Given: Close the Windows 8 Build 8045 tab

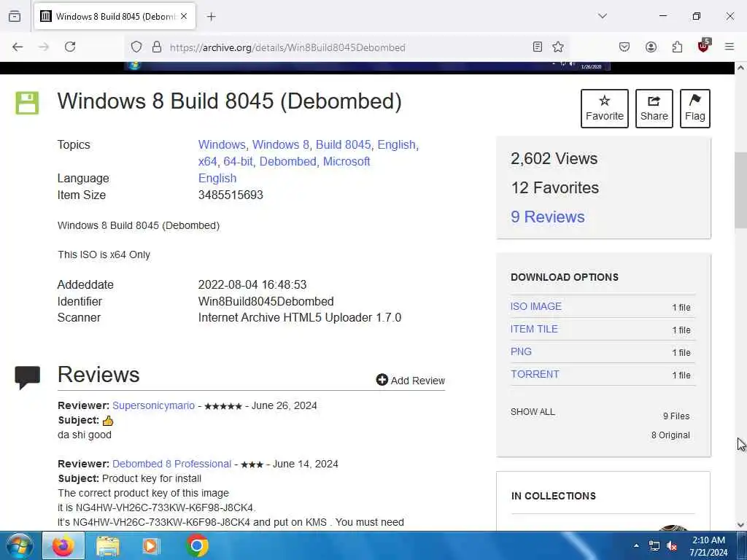Looking at the screenshot, I should click(x=184, y=16).
